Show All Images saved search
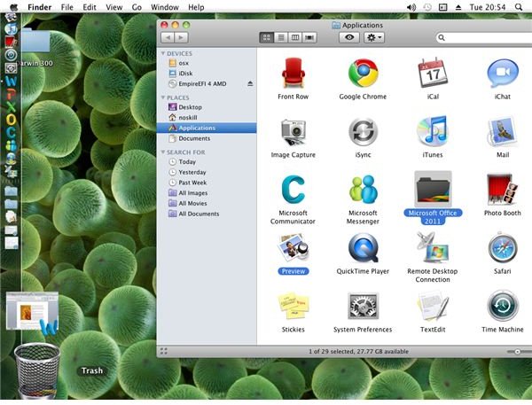Image resolution: width=532 pixels, height=405 pixels. coord(207,193)
